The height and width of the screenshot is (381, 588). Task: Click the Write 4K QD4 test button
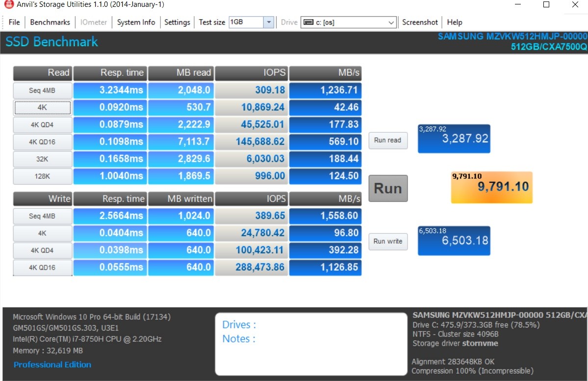43,251
